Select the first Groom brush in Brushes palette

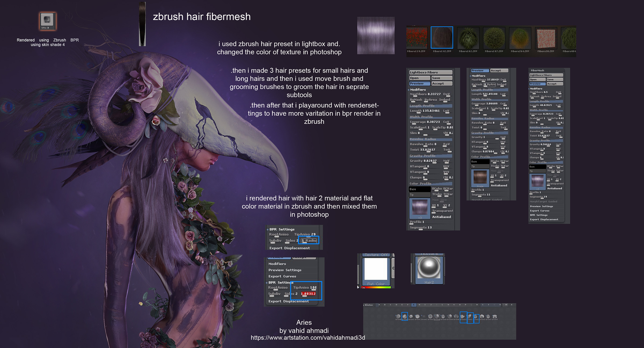[x=398, y=317]
